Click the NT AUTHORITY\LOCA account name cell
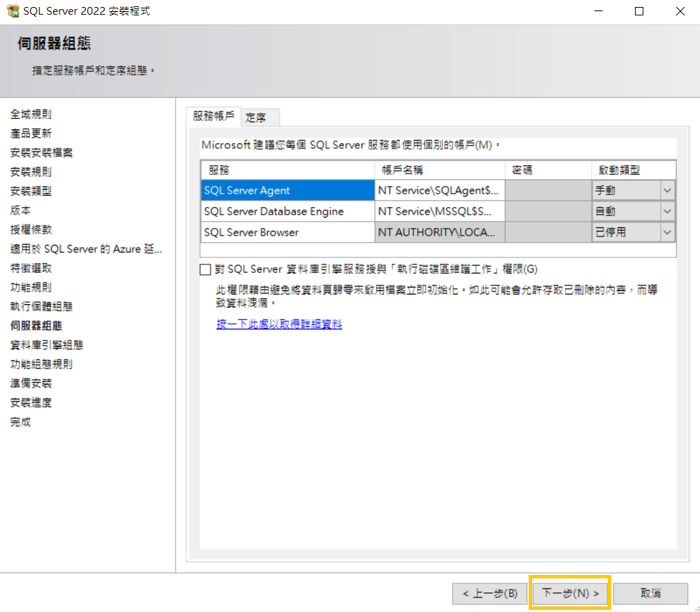700x612 pixels. pos(440,233)
